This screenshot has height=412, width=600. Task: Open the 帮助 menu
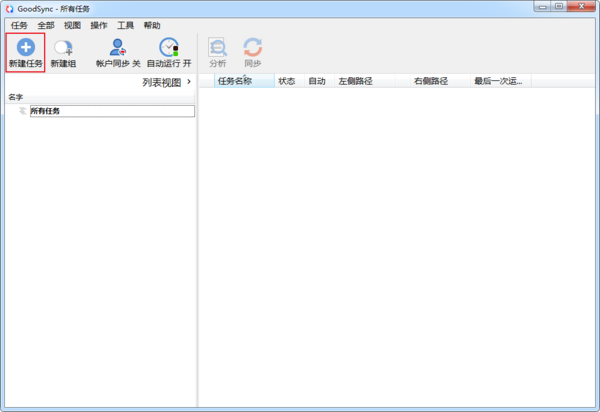click(151, 25)
